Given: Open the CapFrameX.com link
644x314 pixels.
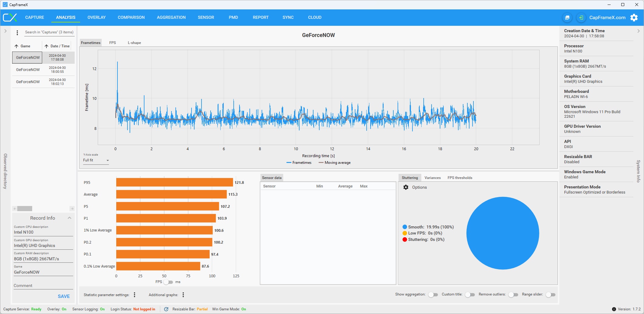Looking at the screenshot, I should coord(607,18).
